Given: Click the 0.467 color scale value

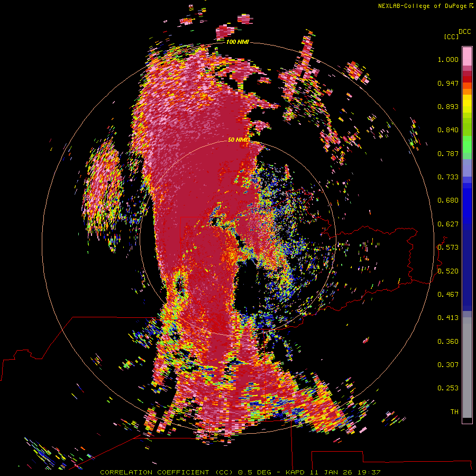Looking at the screenshot, I should [x=448, y=295].
